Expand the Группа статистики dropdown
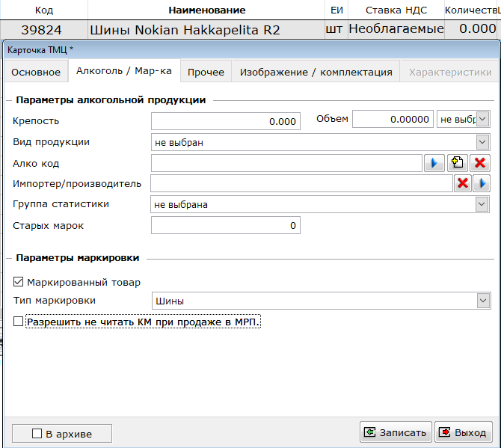The width and height of the screenshot is (501, 448). tap(482, 204)
